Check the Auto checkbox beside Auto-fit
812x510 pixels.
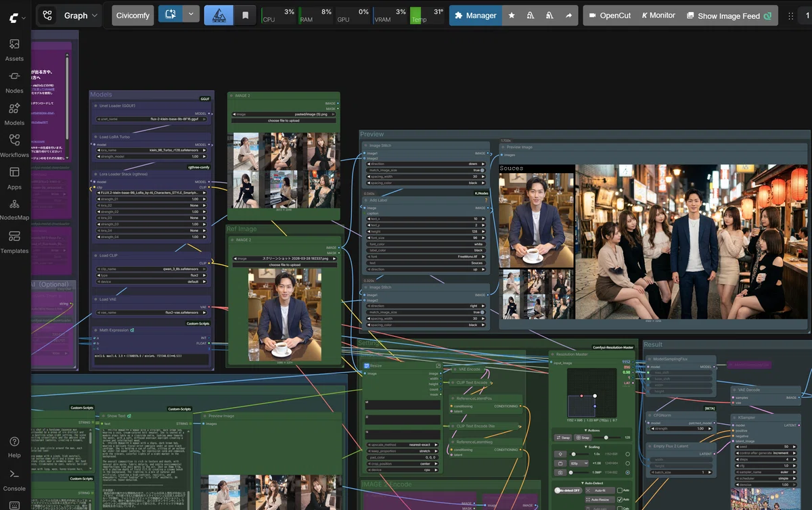tap(620, 490)
